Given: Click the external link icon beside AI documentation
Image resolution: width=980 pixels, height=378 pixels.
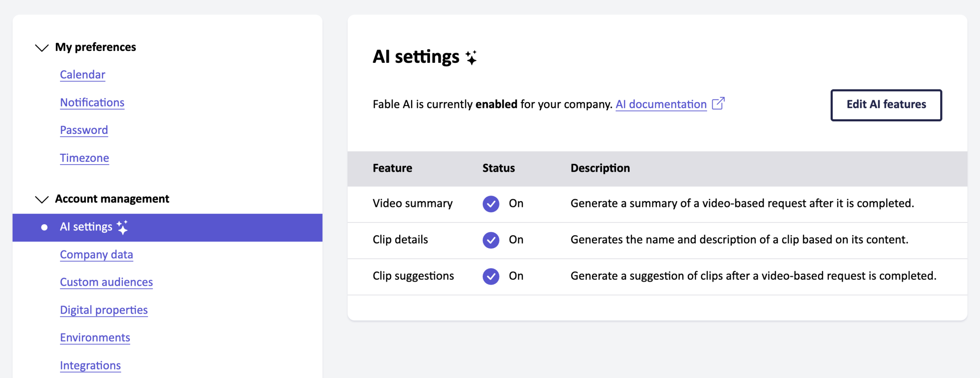Looking at the screenshot, I should [718, 104].
